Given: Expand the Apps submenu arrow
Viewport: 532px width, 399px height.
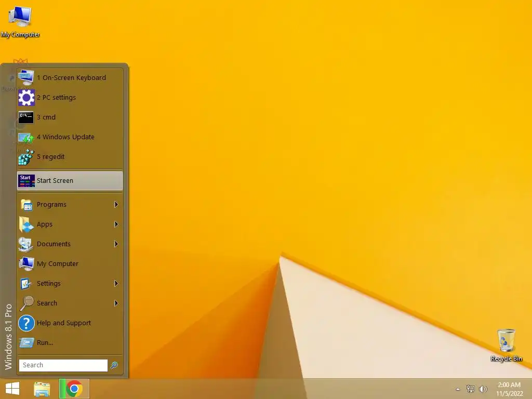Looking at the screenshot, I should pos(116,224).
